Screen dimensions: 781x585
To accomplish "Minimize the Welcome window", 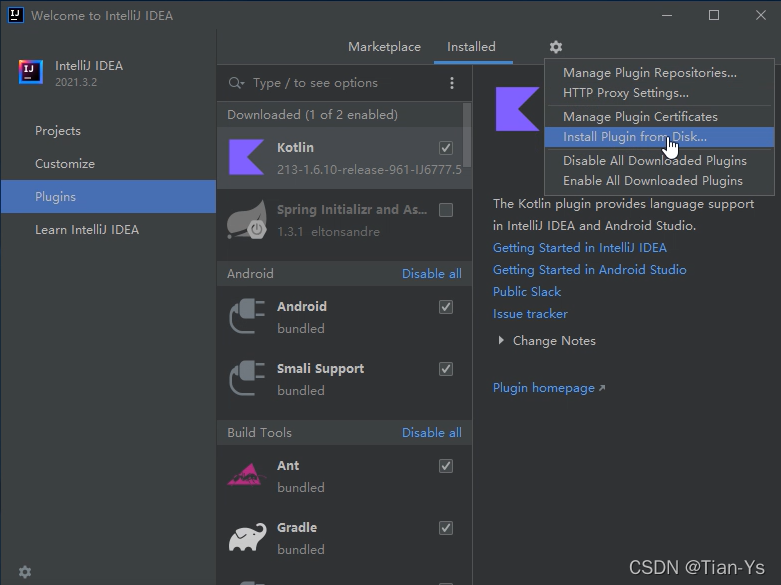I will tap(667, 15).
